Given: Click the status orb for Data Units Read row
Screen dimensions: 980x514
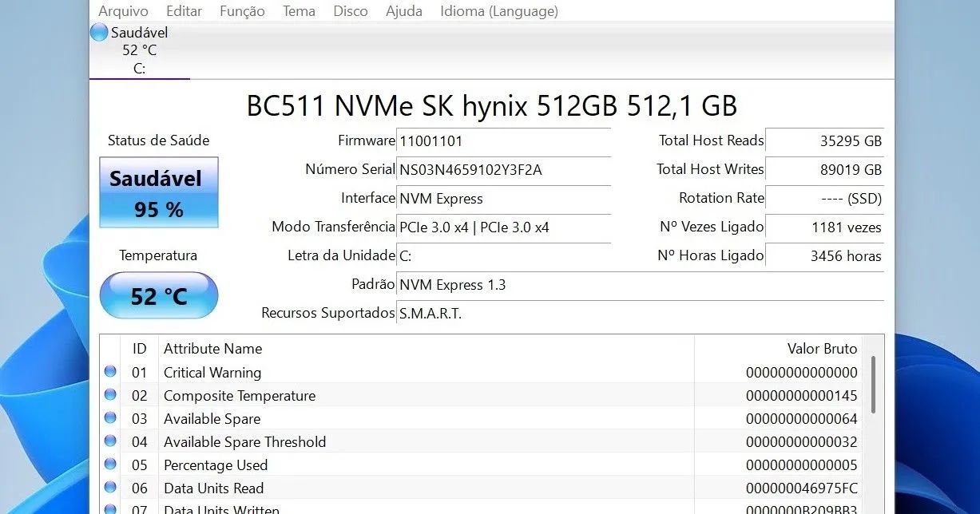Looking at the screenshot, I should [110, 488].
